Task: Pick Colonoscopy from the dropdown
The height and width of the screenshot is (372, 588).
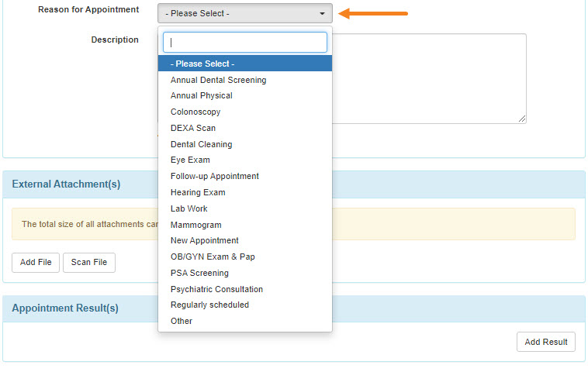Action: 195,112
